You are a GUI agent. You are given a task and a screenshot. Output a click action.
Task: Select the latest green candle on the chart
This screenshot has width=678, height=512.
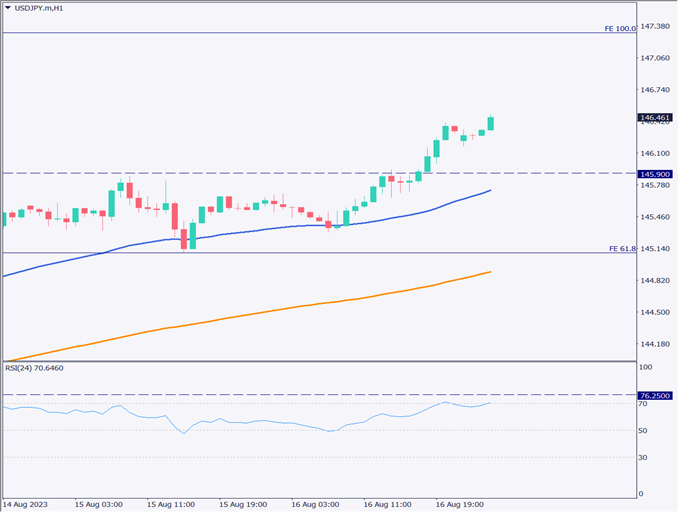coord(491,123)
